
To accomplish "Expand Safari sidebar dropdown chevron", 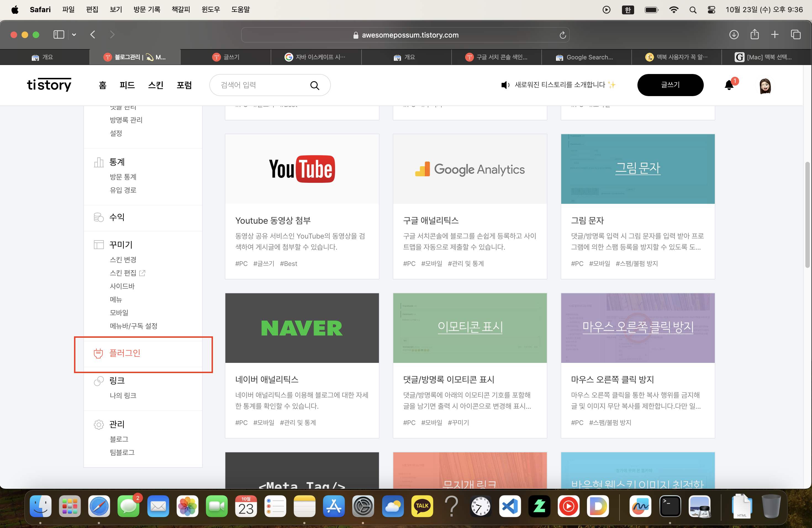I will tap(74, 35).
